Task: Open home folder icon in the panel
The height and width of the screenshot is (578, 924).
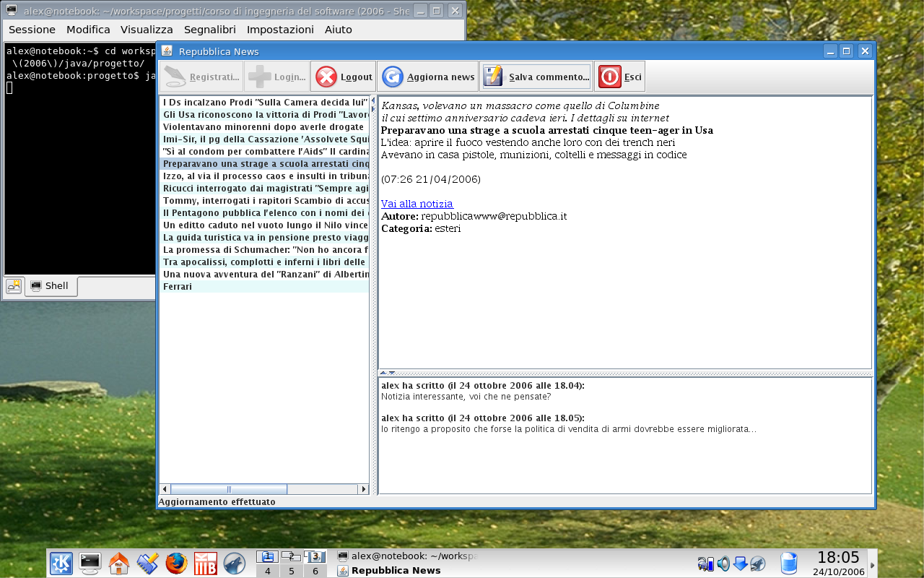Action: pos(118,563)
